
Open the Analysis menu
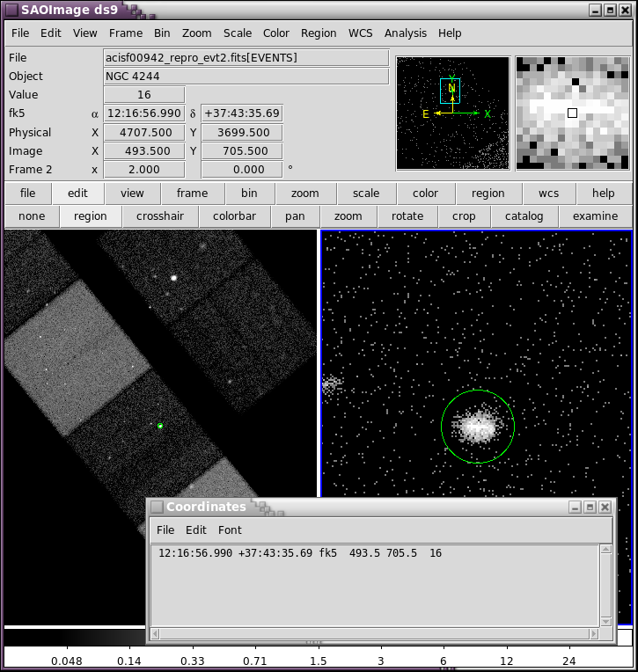coord(405,33)
